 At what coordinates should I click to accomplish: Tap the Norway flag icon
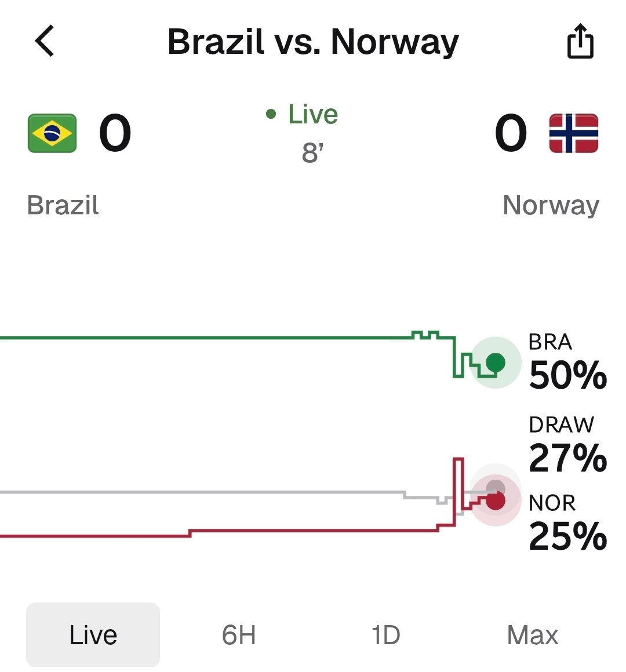point(574,133)
